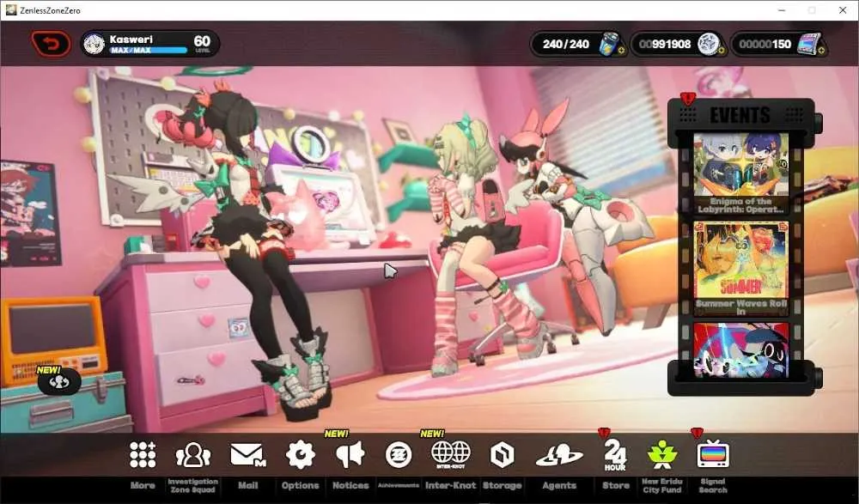Click the EVENTS panel header

point(740,115)
